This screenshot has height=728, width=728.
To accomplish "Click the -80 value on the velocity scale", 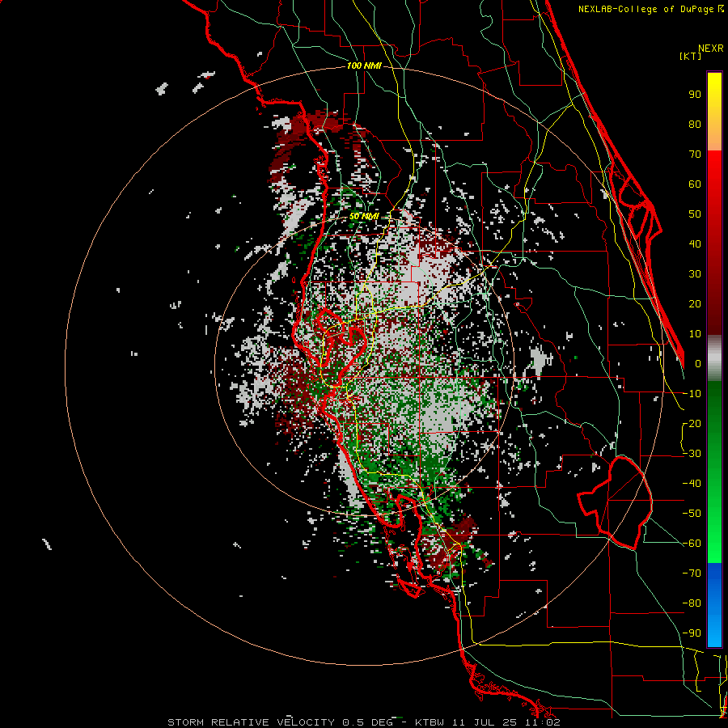I will 692,603.
